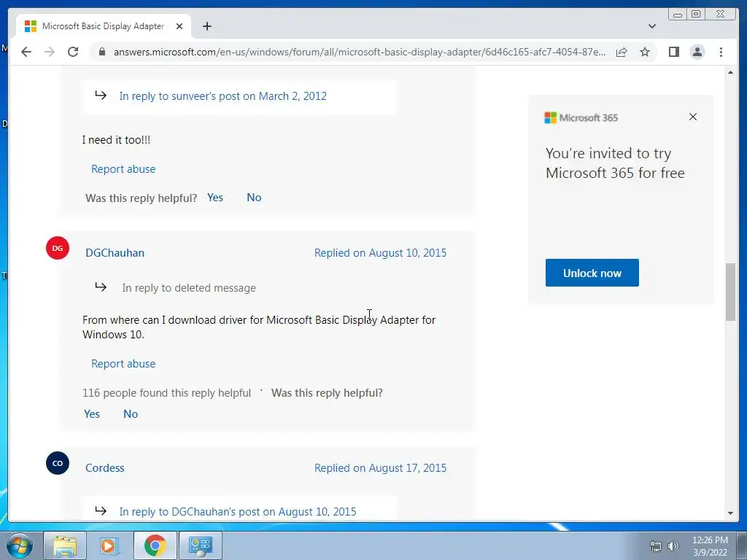Reload the current page
747x560 pixels.
pyautogui.click(x=73, y=52)
